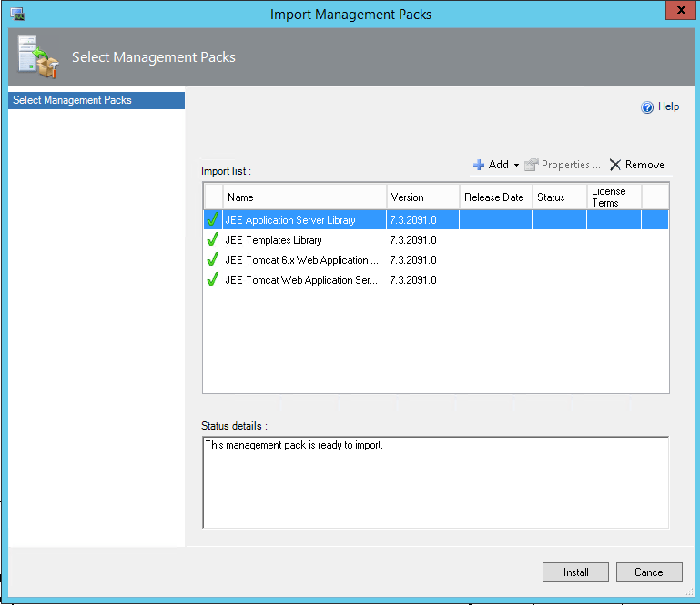Sort by the Status column header

coord(560,197)
